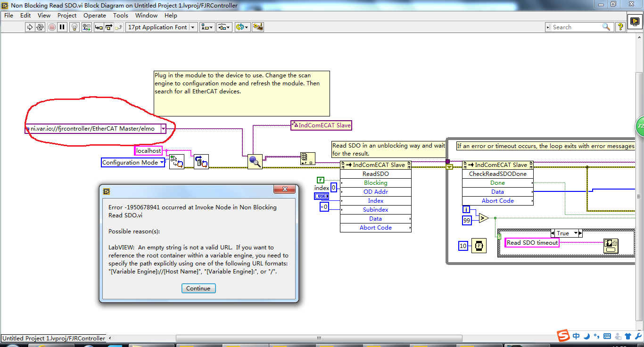Click the Index Array node icon
The image size is (644, 347).
pos(307,158)
